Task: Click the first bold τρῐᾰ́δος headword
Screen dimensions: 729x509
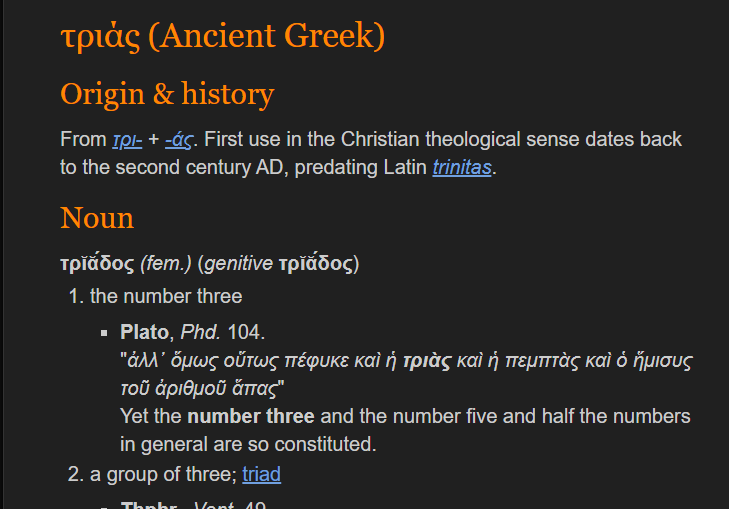Action: 97,263
